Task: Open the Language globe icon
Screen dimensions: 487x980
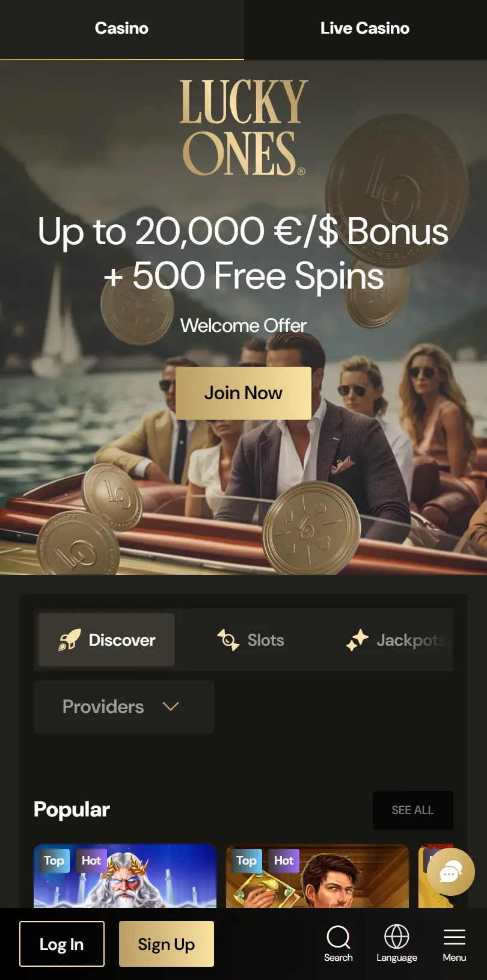Action: 397,937
